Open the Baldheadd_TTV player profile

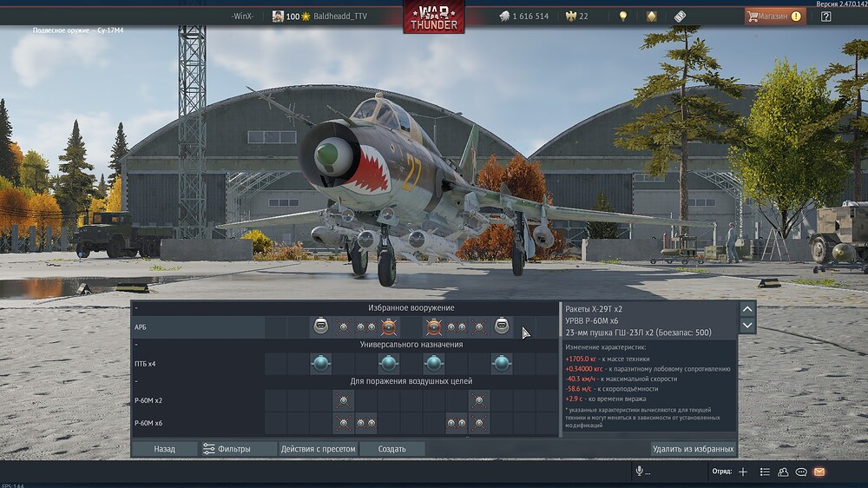click(340, 16)
